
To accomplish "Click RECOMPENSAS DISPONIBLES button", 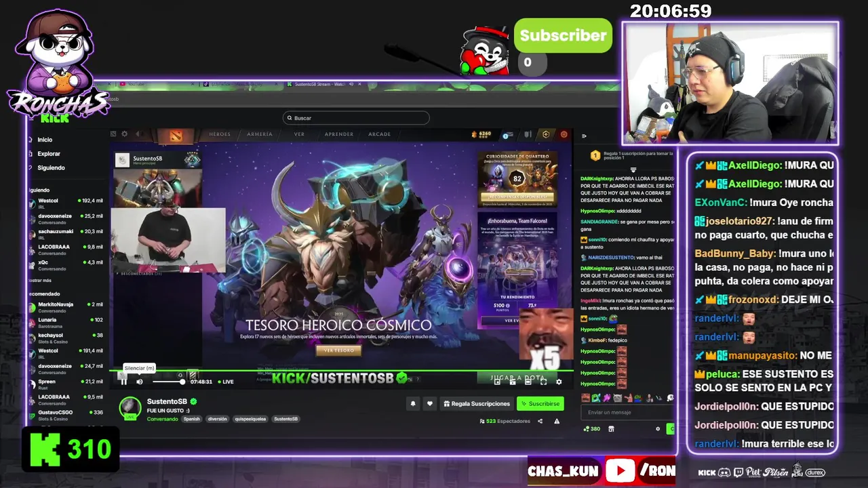I will (518, 198).
